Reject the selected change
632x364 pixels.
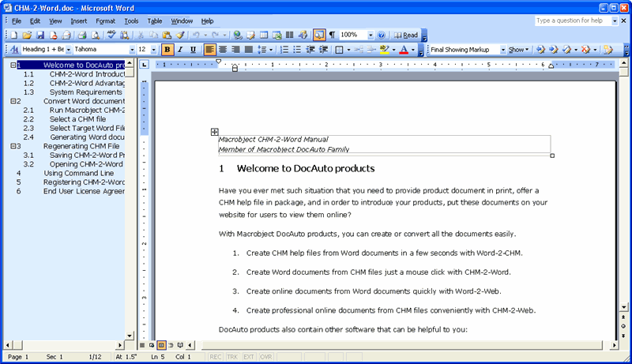click(x=585, y=50)
